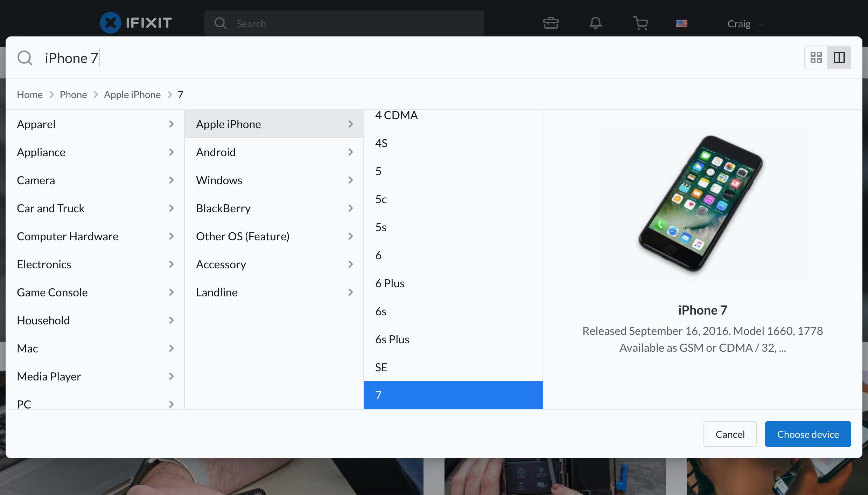Expand the Car and Truck category

coord(95,208)
